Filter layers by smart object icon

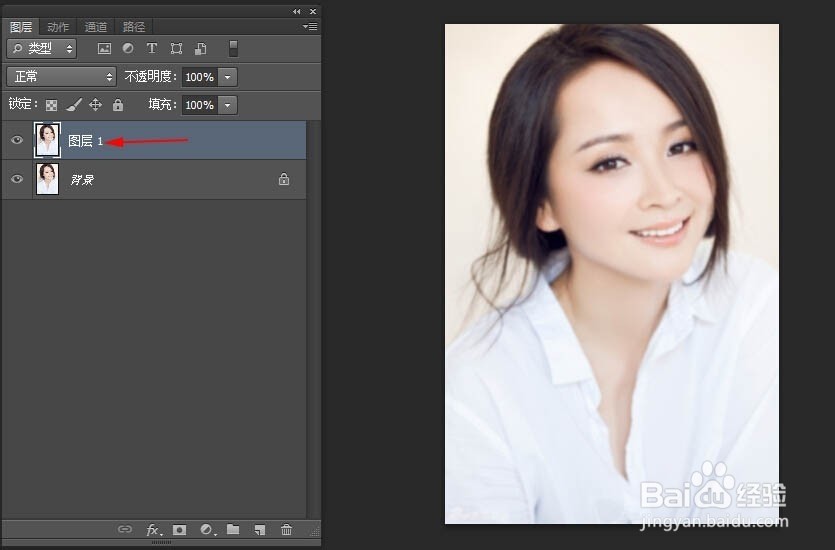[x=200, y=48]
